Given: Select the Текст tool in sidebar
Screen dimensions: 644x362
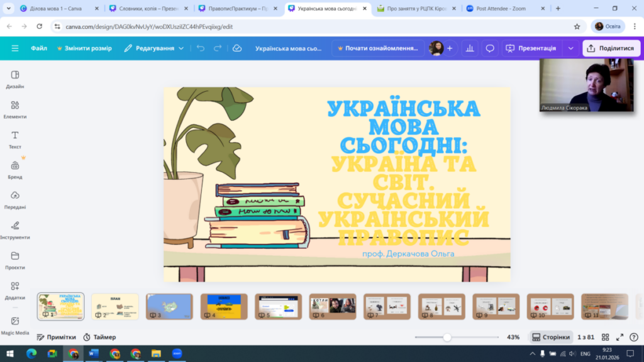Looking at the screenshot, I should click(x=15, y=139).
